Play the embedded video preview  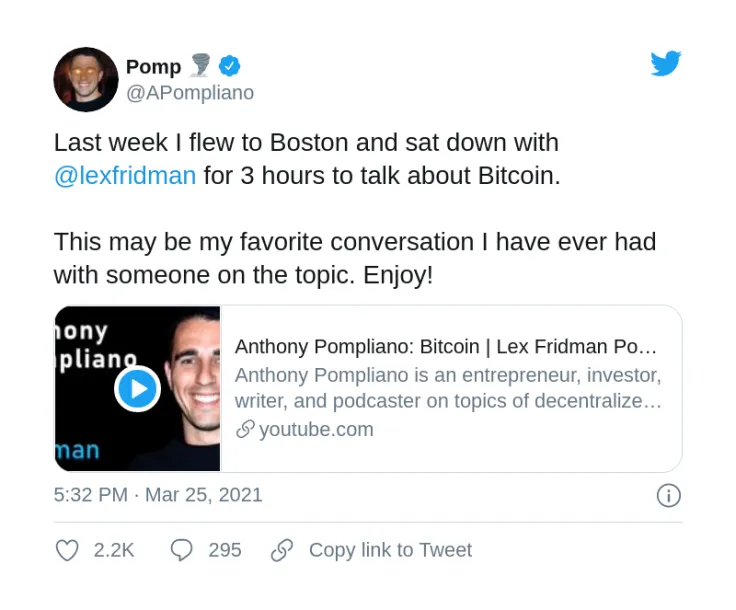pyautogui.click(x=138, y=389)
